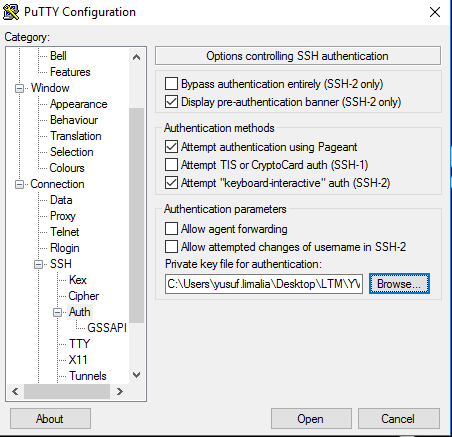Click the private key file path field
452x437 pixels.
click(x=264, y=284)
